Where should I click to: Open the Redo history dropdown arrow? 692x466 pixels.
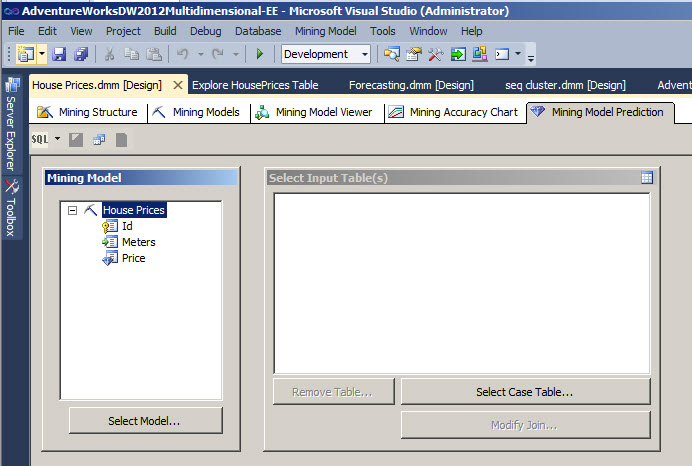tap(236, 54)
